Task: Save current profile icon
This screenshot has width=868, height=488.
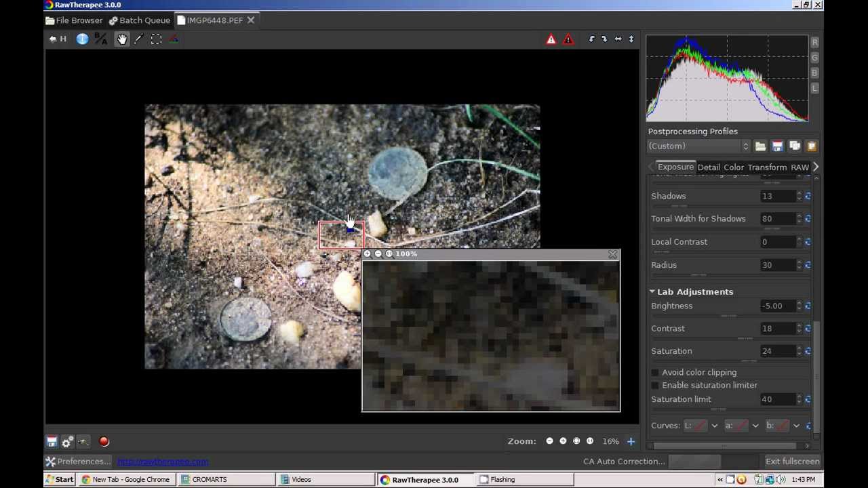Action: click(x=778, y=146)
